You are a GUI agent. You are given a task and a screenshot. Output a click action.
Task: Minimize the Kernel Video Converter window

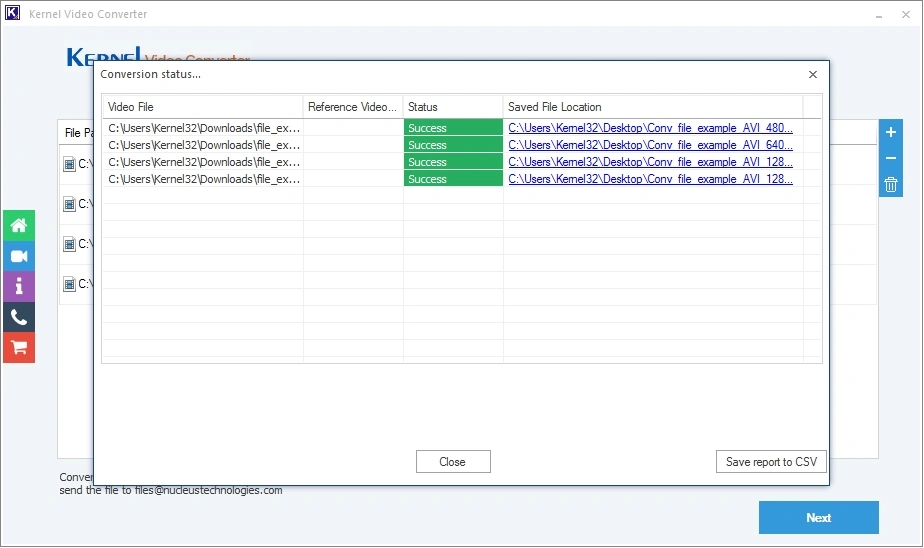(x=879, y=15)
